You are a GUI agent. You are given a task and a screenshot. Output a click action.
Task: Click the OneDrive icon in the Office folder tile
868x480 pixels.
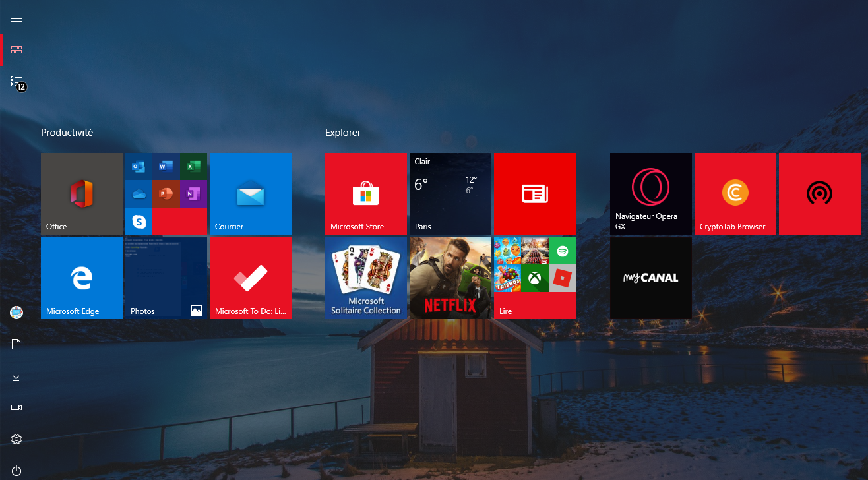[139, 194]
